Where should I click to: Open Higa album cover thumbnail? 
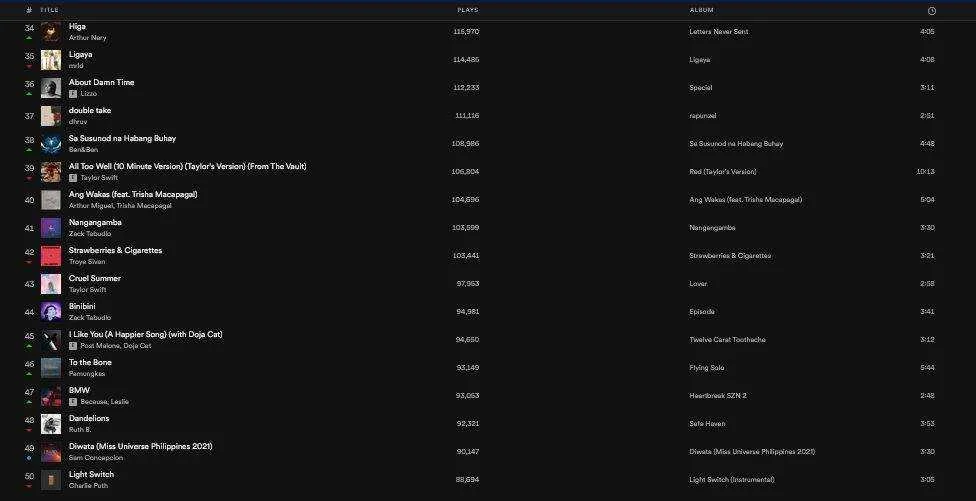click(51, 32)
